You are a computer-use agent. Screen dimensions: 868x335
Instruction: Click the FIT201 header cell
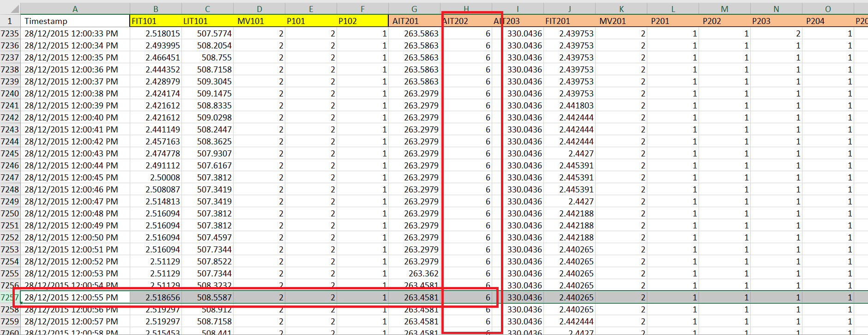[569, 21]
